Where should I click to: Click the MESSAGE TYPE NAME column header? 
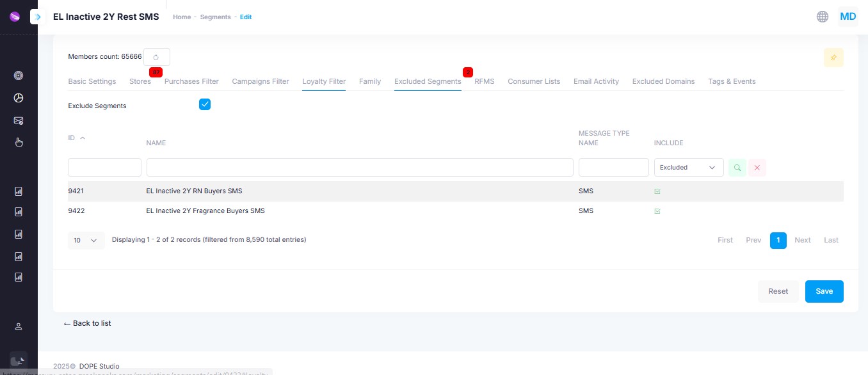[604, 138]
